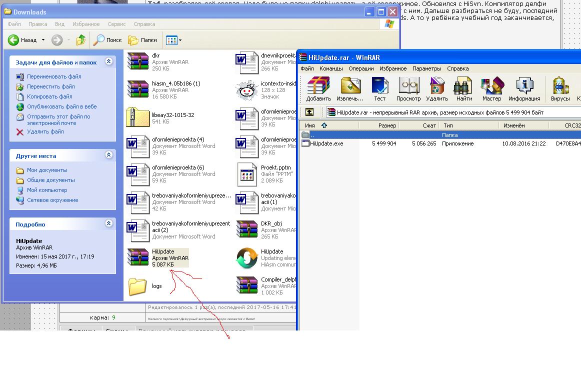Open the File (Файл) menu in Downloads
This screenshot has width=581, height=392.
coord(14,24)
